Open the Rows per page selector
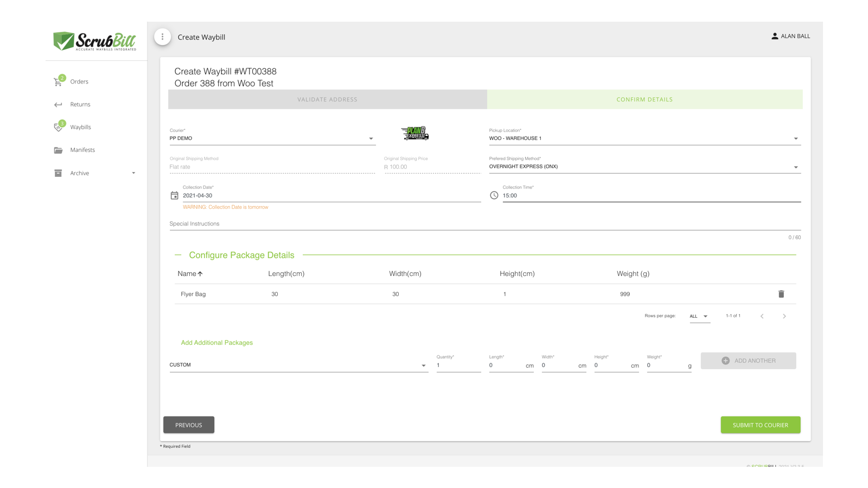The image size is (868, 488). (x=700, y=316)
